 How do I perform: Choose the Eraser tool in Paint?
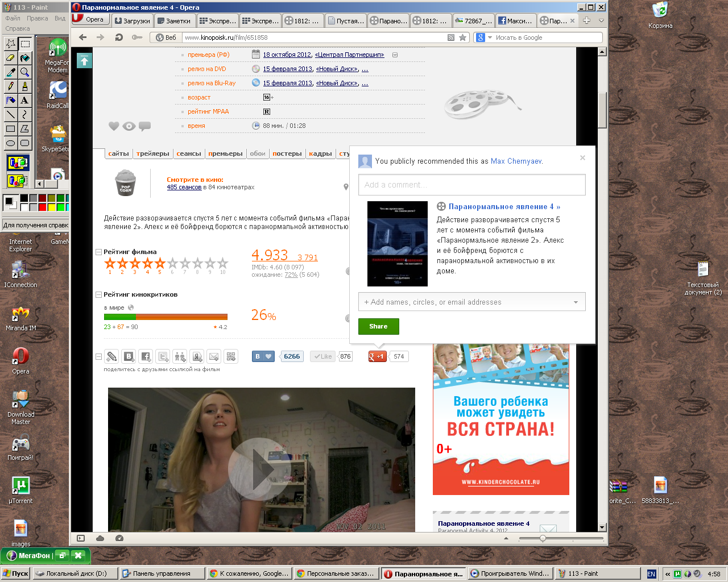(11, 58)
